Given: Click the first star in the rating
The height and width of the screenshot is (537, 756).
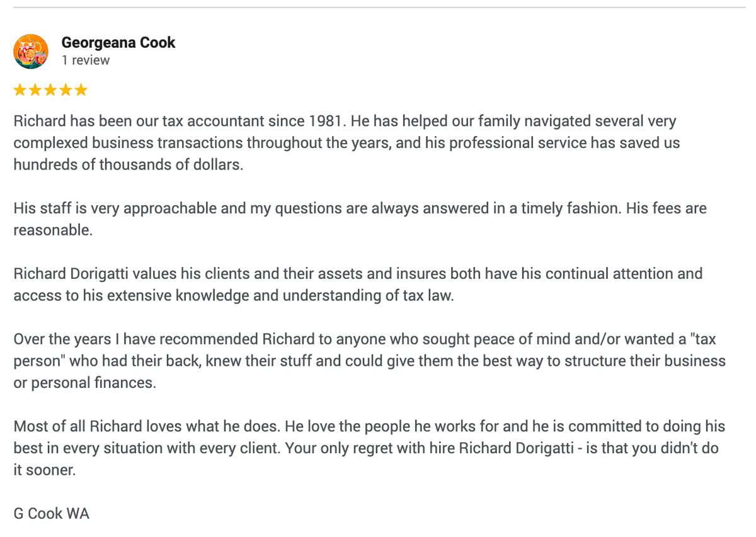Looking at the screenshot, I should pyautogui.click(x=20, y=90).
